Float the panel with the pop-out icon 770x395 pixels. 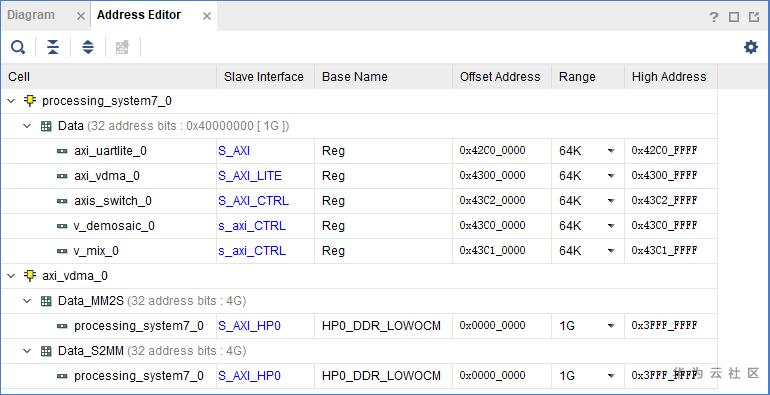tap(754, 17)
